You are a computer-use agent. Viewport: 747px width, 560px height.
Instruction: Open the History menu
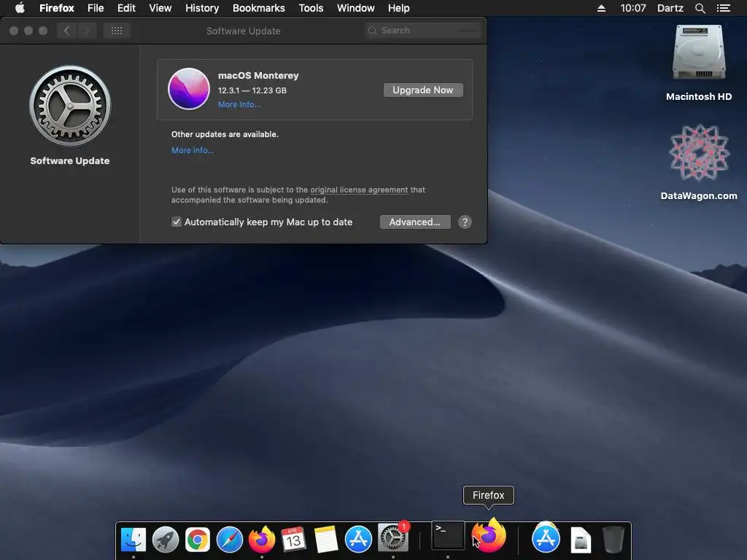click(x=202, y=8)
